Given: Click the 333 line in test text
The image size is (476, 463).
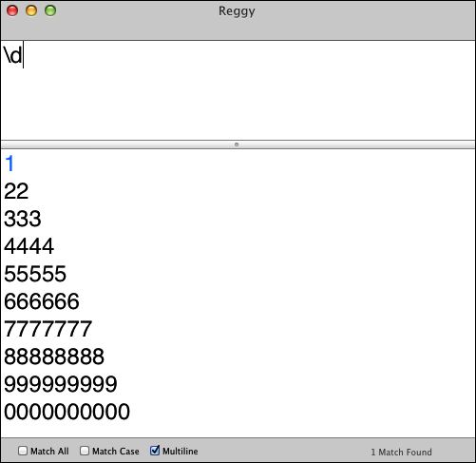Looking at the screenshot, I should pyautogui.click(x=23, y=219).
